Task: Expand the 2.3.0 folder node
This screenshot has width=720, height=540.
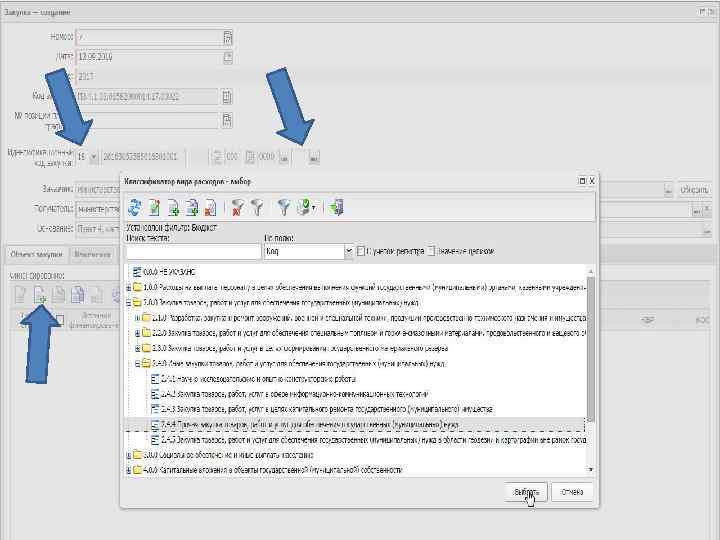Action: (137, 349)
